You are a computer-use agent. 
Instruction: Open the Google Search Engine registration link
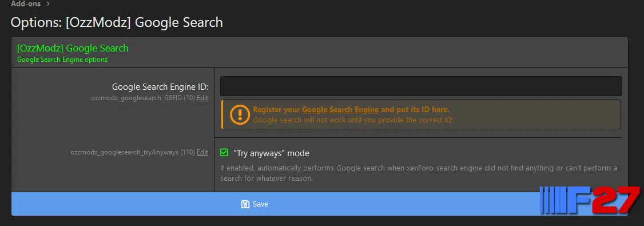tap(340, 110)
